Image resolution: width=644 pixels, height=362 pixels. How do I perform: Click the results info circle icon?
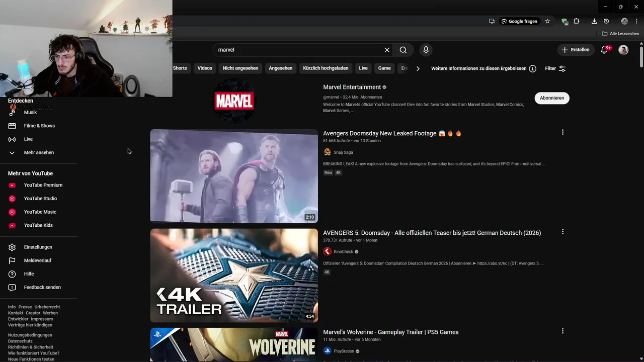pyautogui.click(x=533, y=68)
